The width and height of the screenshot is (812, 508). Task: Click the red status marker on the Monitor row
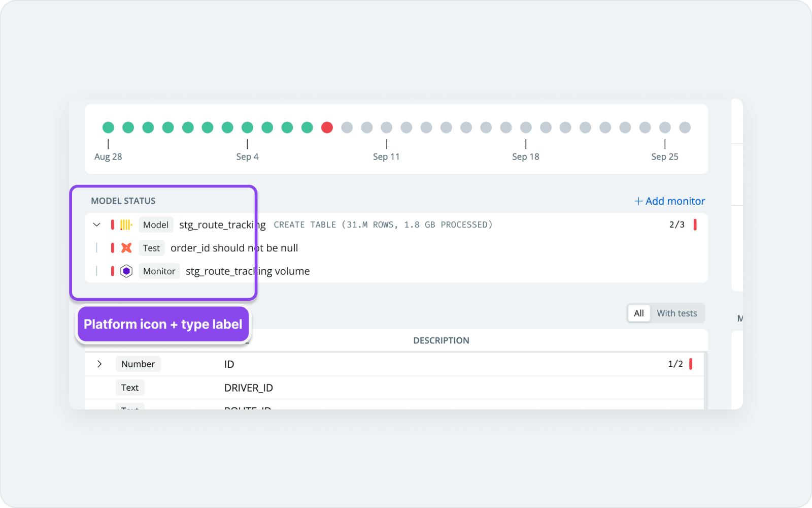pos(113,271)
